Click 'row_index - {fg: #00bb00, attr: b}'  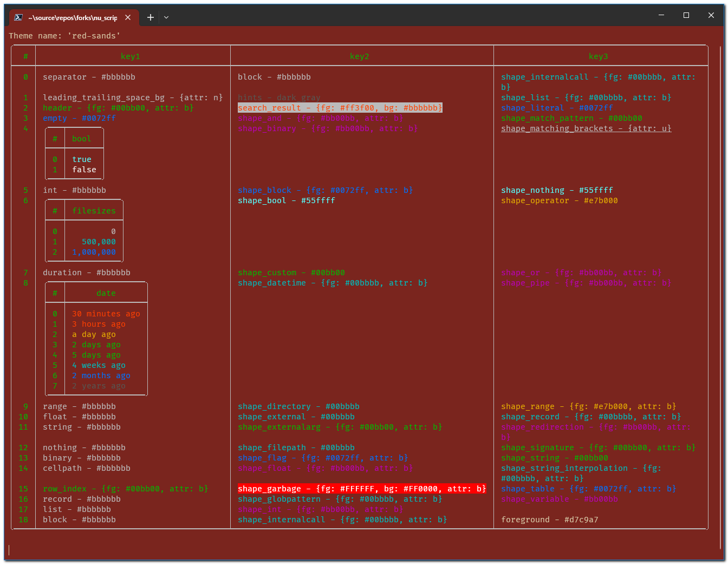(126, 489)
